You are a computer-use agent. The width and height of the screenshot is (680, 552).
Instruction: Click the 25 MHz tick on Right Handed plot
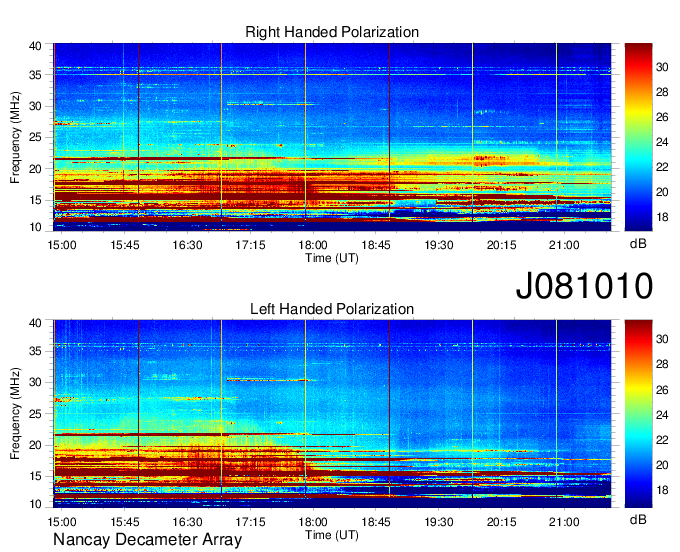[x=35, y=138]
